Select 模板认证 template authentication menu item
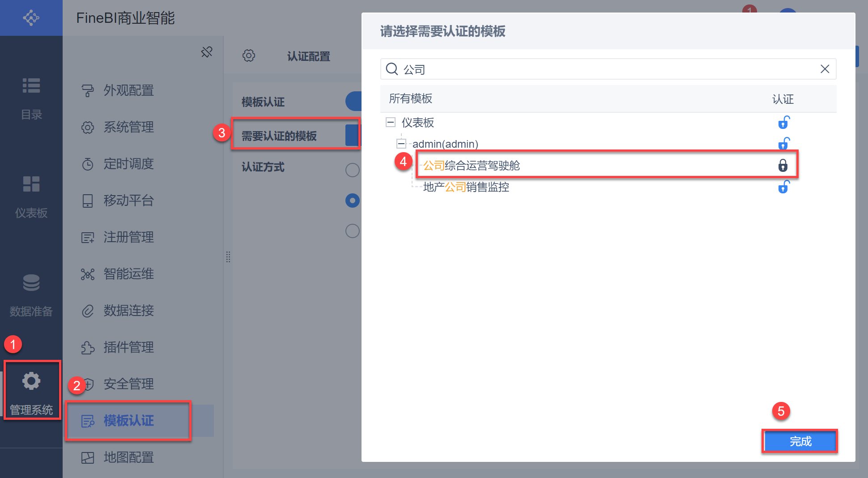Screen dimensions: 868x478 tap(129, 421)
